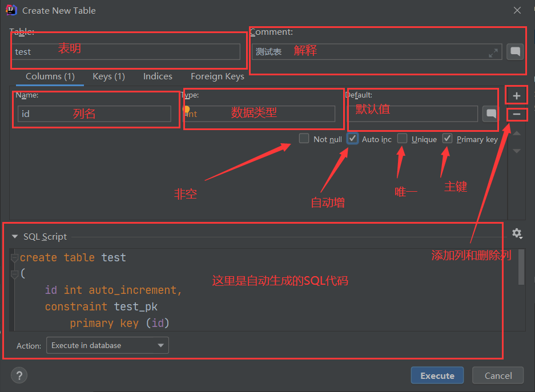Uncheck the Auto inc checkbox

click(352, 139)
